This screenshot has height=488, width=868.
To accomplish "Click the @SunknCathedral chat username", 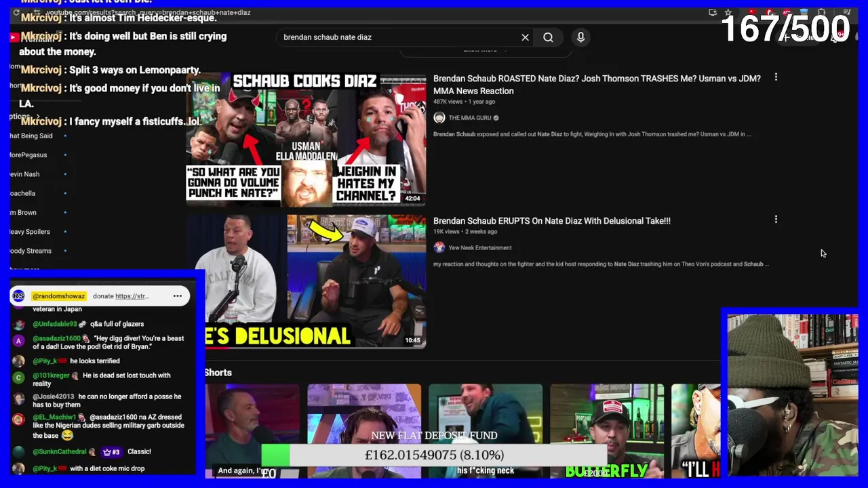I will [60, 451].
